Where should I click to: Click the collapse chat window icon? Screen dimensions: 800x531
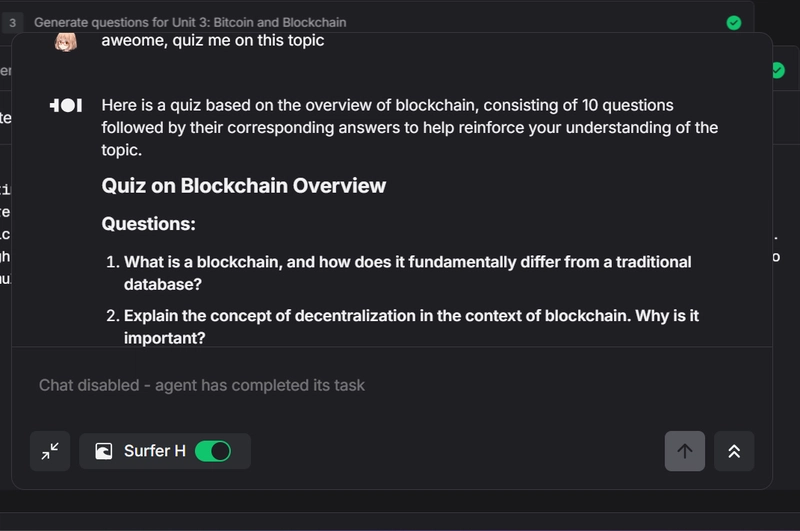click(x=50, y=451)
